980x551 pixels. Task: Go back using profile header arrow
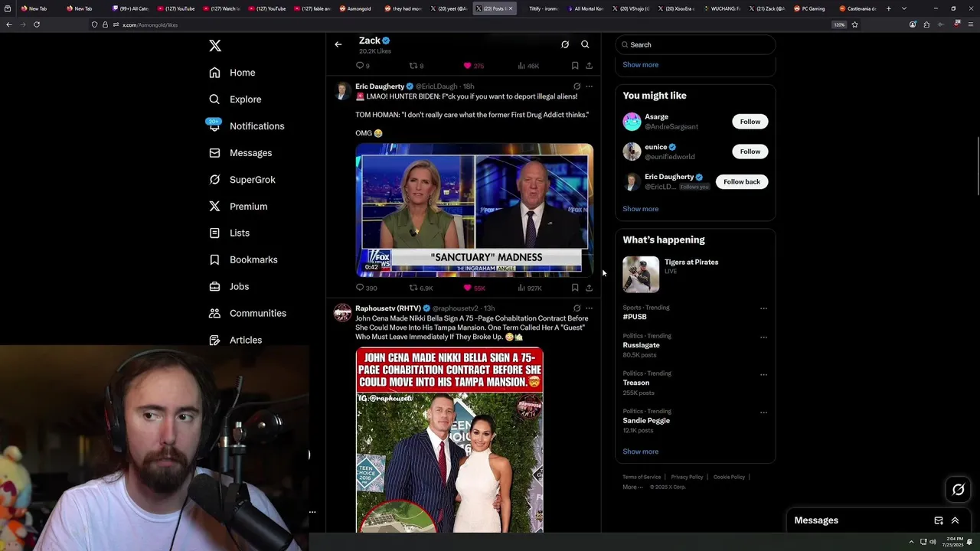pos(338,44)
